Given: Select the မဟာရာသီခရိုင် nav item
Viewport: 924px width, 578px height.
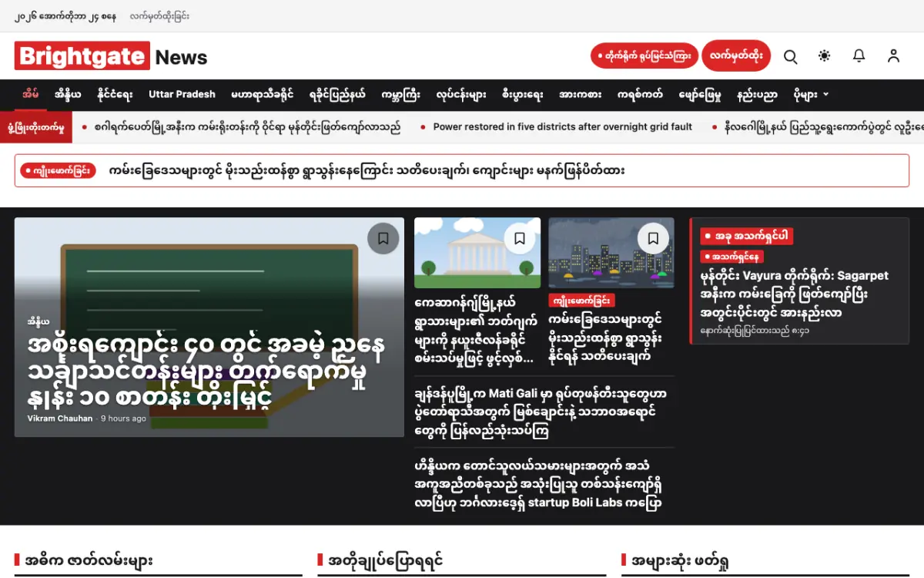Looking at the screenshot, I should click(x=262, y=95).
